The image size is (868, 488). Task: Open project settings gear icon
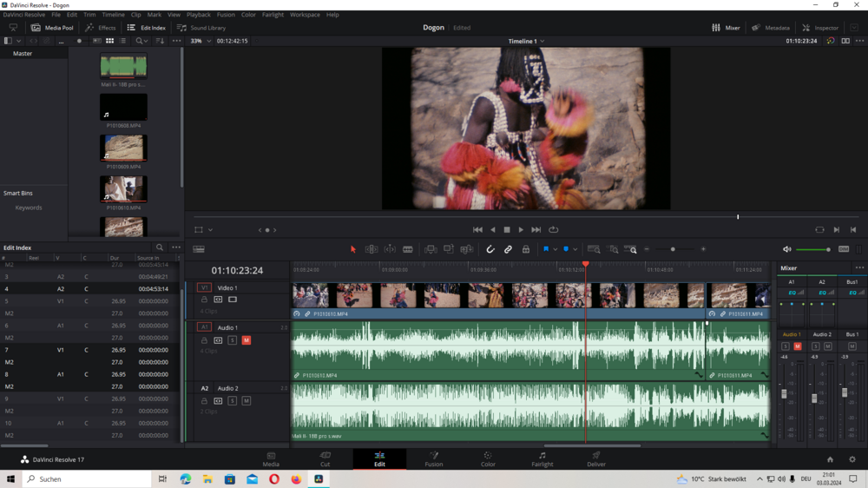tap(852, 459)
